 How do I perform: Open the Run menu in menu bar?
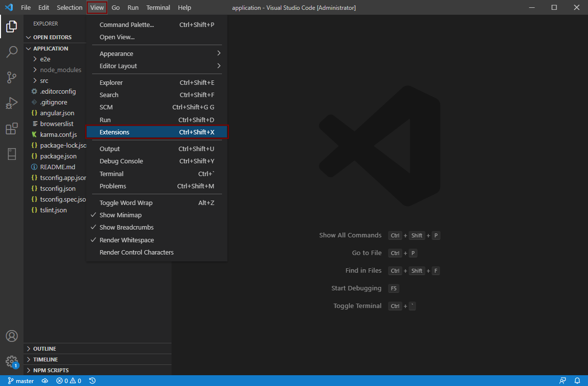click(x=133, y=7)
